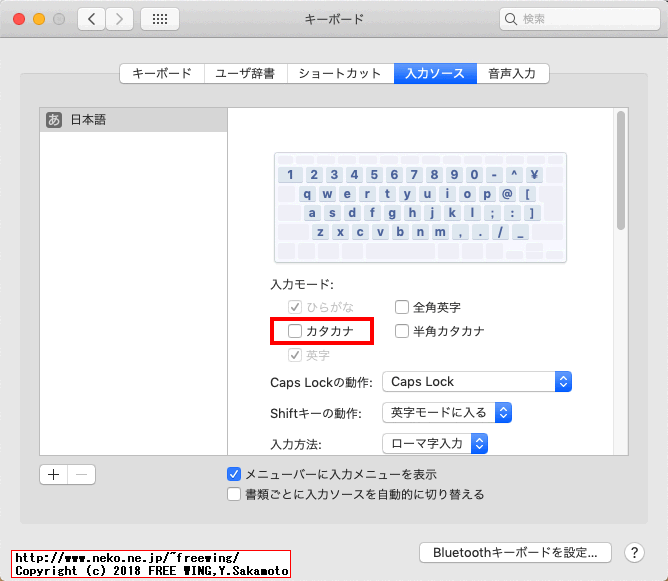
Task: Remove input source with minus button
Action: (x=81, y=475)
